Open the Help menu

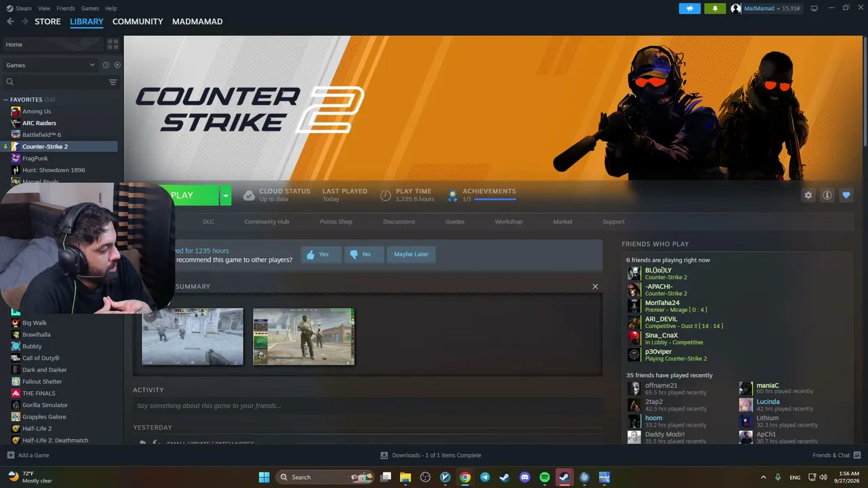pos(111,8)
